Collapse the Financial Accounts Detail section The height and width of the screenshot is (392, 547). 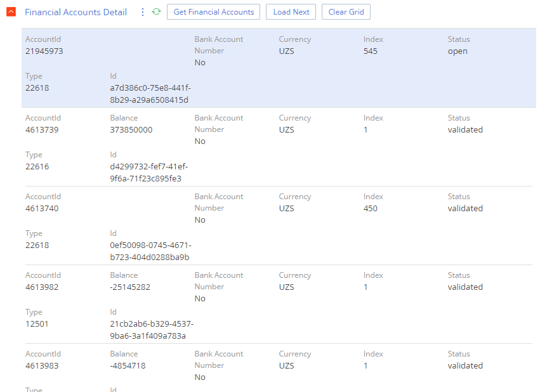11,12
